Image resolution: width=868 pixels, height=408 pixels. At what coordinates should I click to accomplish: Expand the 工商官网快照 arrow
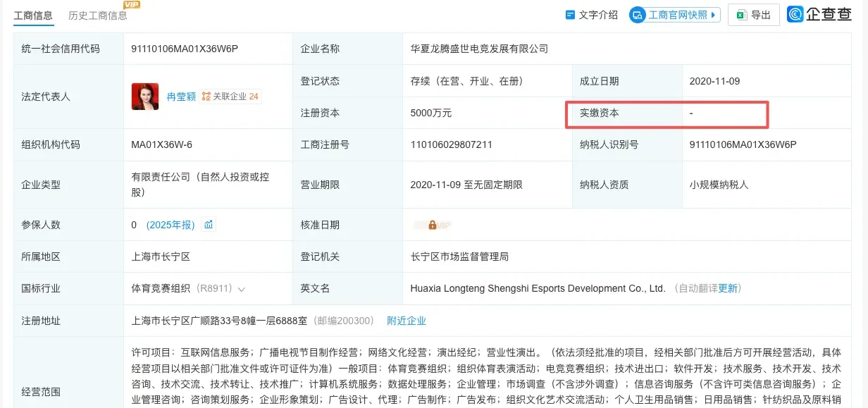click(714, 15)
